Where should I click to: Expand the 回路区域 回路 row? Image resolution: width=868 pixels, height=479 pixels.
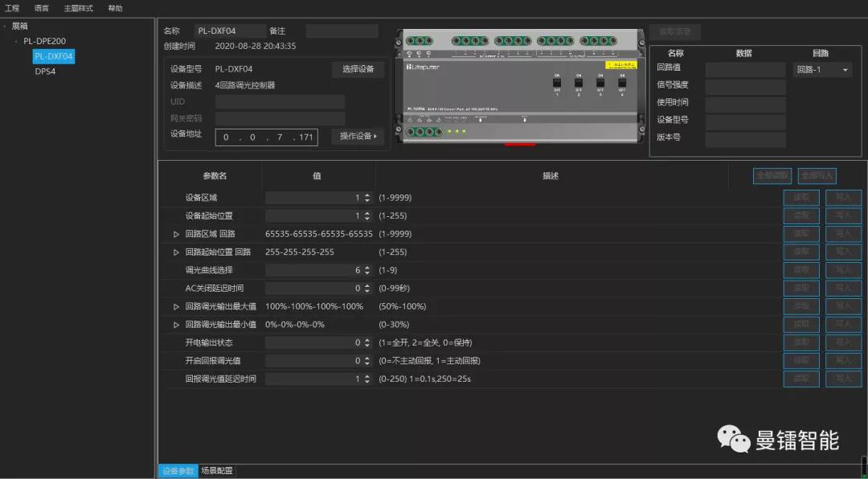click(x=177, y=234)
